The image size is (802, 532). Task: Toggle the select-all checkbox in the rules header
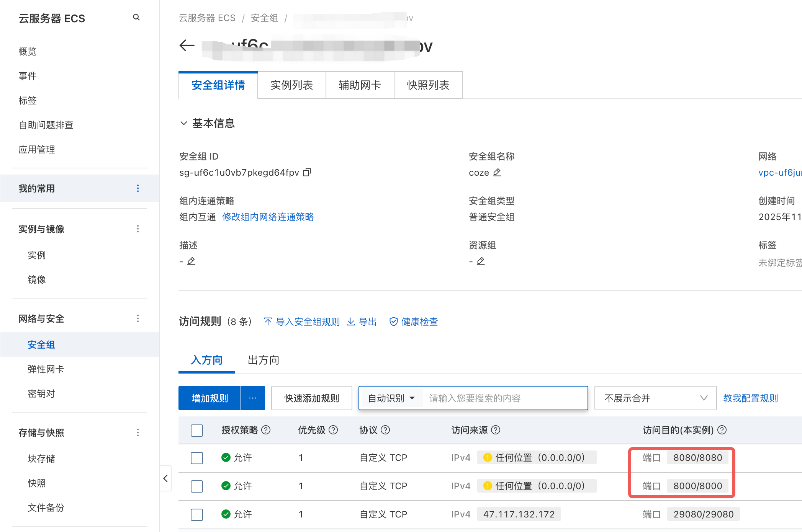[197, 430]
